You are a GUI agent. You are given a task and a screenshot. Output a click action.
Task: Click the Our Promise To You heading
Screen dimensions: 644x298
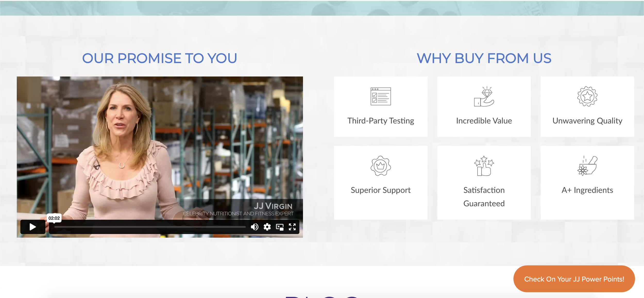tap(160, 58)
